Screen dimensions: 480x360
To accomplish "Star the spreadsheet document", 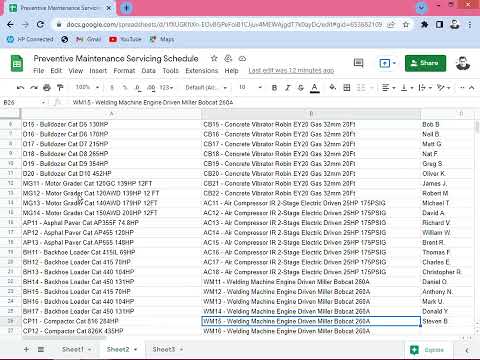I will pos(214,58).
